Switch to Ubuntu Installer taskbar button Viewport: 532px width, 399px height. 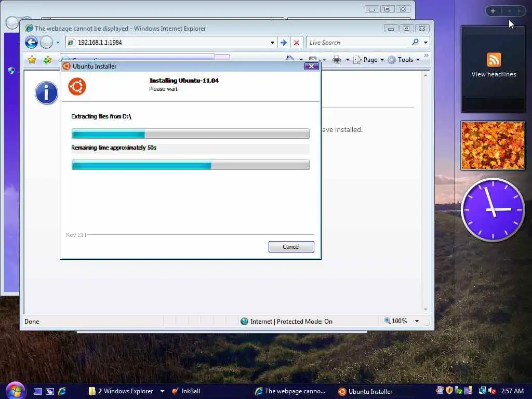click(x=366, y=392)
